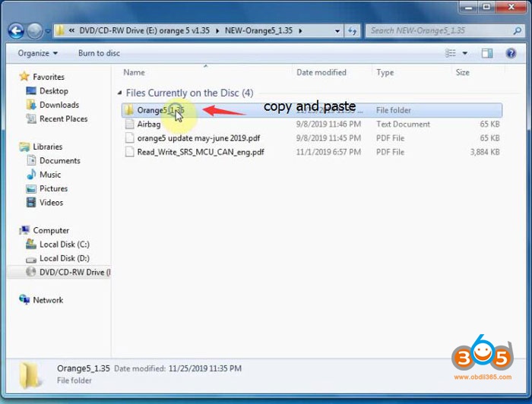
Task: Select orange5 update may-june 2019.pdf icon
Action: (129, 138)
